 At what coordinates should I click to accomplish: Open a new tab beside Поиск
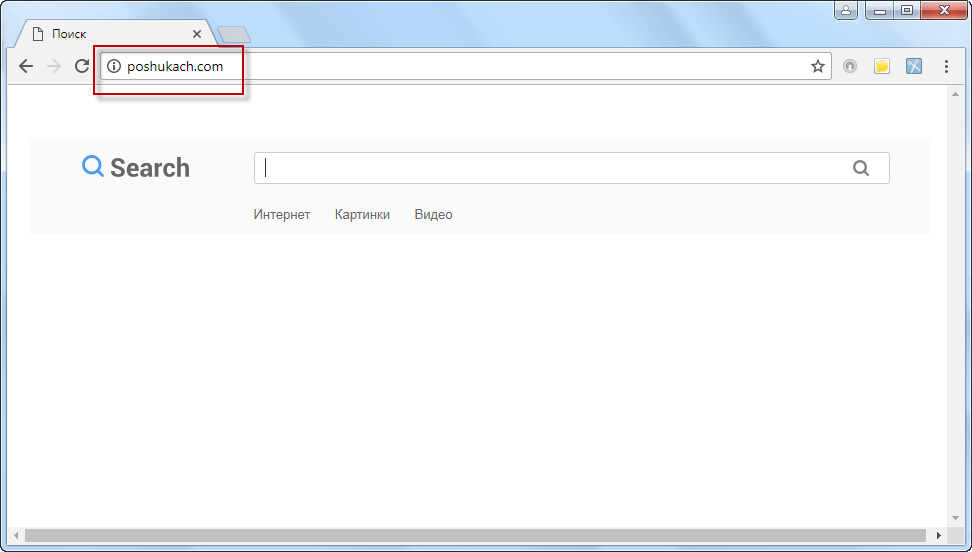click(x=234, y=35)
